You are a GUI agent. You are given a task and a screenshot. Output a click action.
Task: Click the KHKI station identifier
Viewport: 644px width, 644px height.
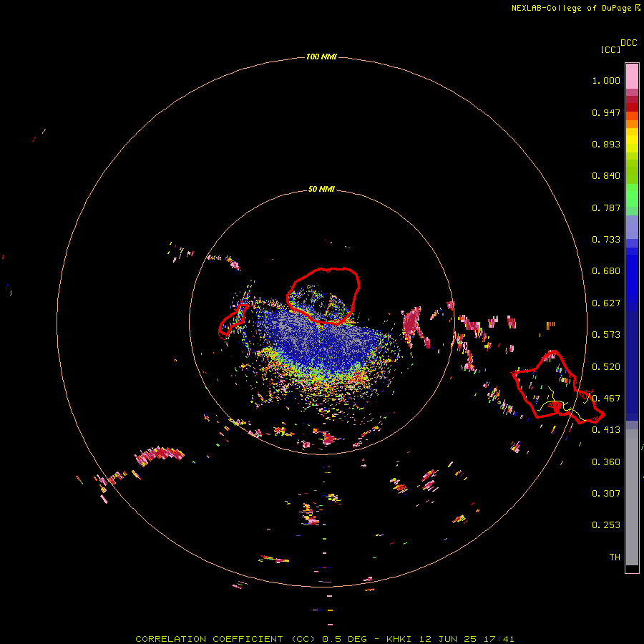[x=399, y=639]
